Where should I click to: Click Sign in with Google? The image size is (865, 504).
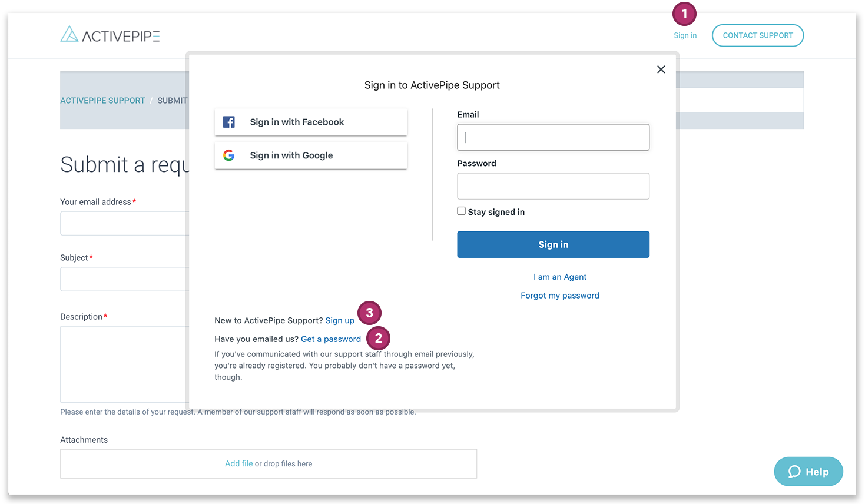point(291,155)
